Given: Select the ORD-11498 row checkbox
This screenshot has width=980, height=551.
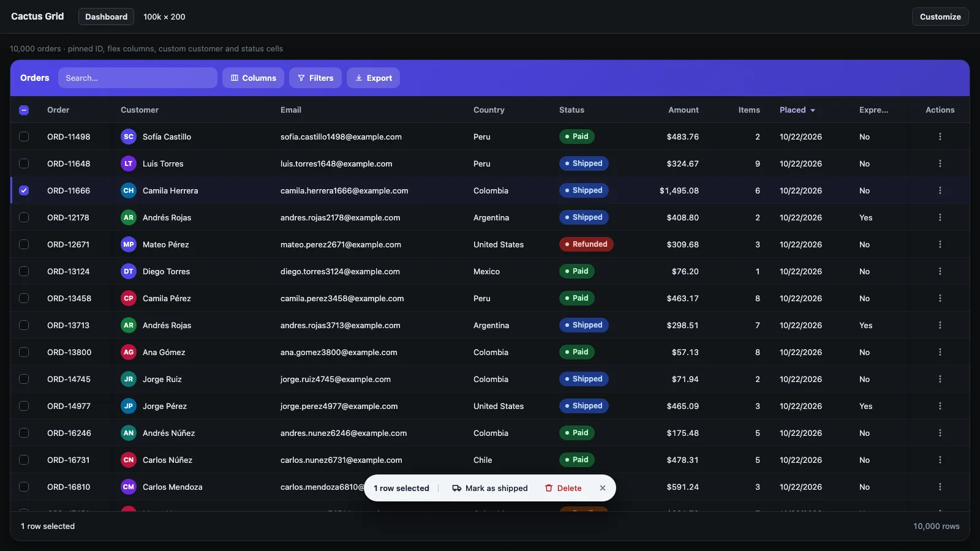Looking at the screenshot, I should pyautogui.click(x=24, y=137).
